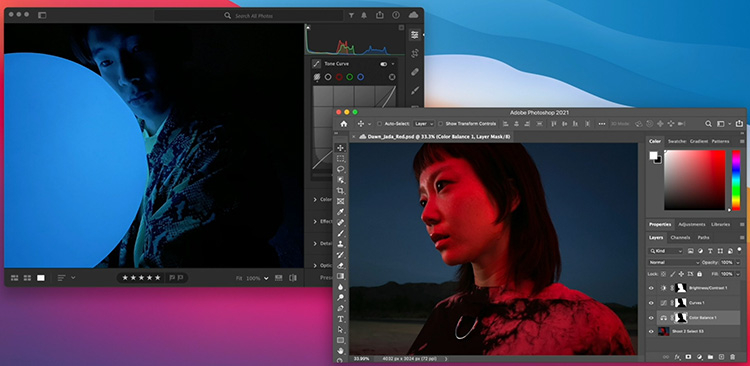Enable Show Transform Controls checkbox

point(441,124)
